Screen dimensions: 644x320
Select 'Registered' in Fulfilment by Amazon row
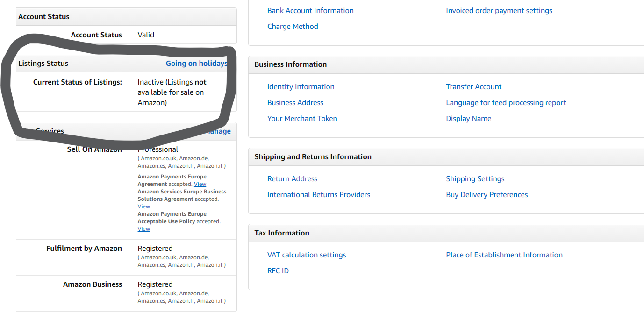(x=155, y=248)
